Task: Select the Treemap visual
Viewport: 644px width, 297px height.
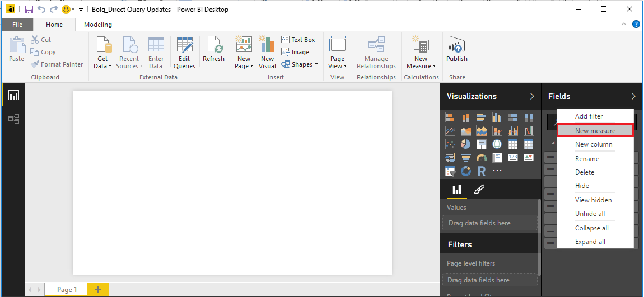Action: click(x=482, y=144)
